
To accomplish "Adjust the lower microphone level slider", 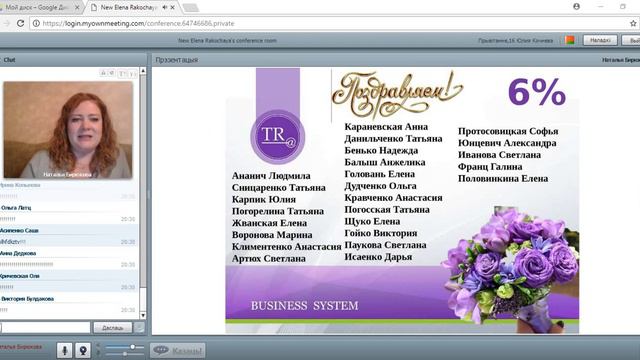I will pos(124,353).
